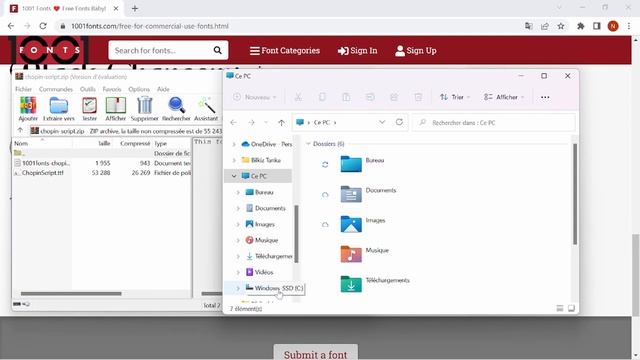Open the WinRAR Outils menu
640x360 pixels.
(x=88, y=89)
